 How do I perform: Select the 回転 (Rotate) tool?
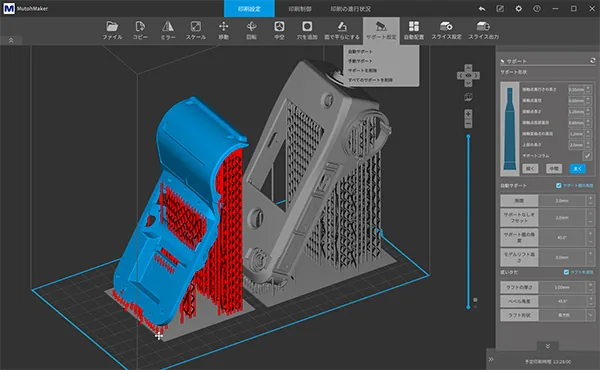tap(251, 30)
